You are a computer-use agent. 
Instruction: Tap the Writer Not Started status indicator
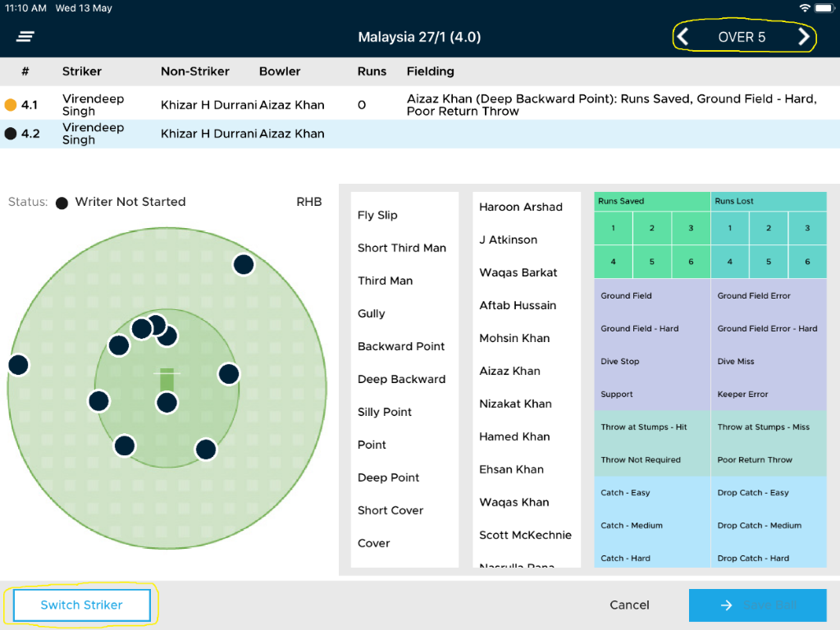62,203
